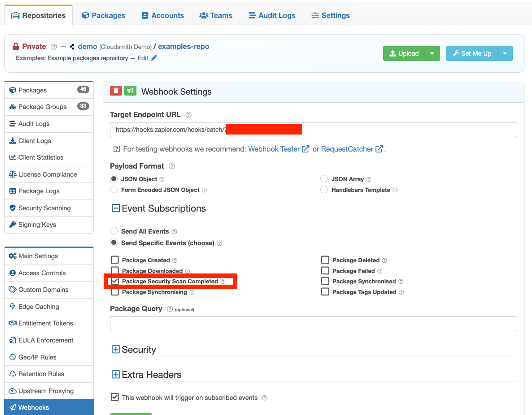
Task: Click the Set Me Up button
Action: pyautogui.click(x=472, y=54)
